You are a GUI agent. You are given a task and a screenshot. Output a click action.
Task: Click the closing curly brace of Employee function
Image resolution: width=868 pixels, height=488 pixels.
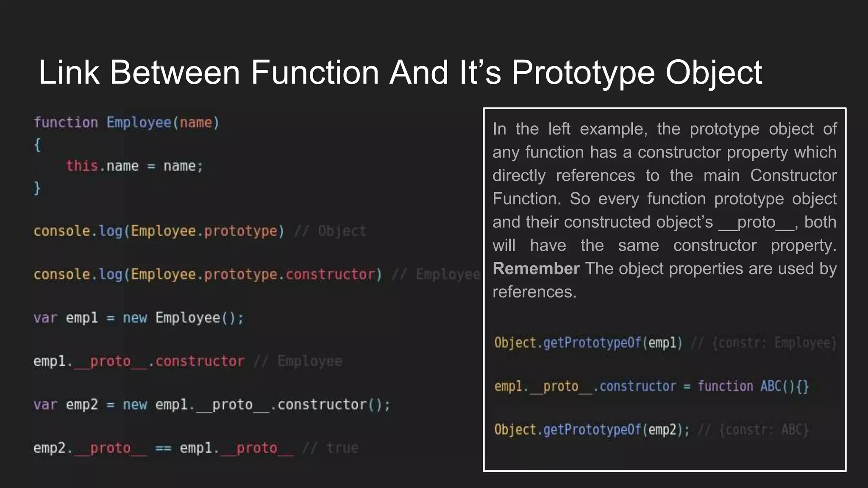pos(37,188)
